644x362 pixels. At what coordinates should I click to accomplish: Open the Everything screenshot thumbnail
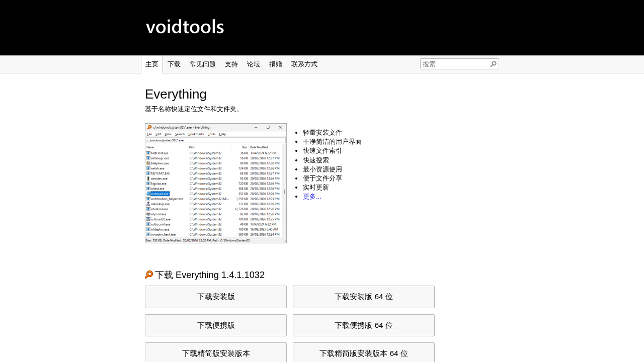(x=216, y=184)
